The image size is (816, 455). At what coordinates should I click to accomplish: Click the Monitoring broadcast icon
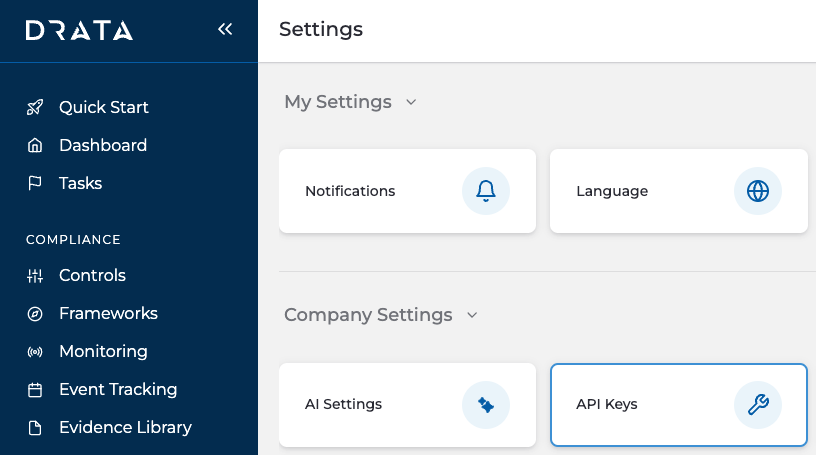pos(35,352)
